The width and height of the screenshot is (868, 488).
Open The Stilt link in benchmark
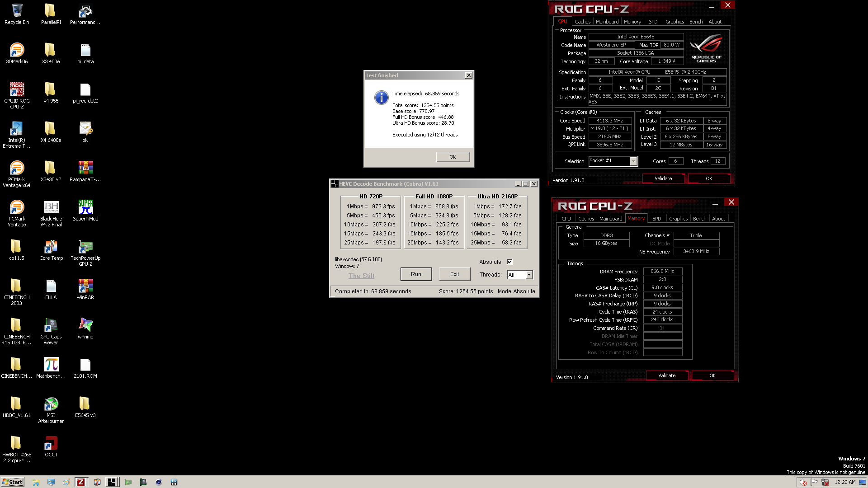point(361,276)
